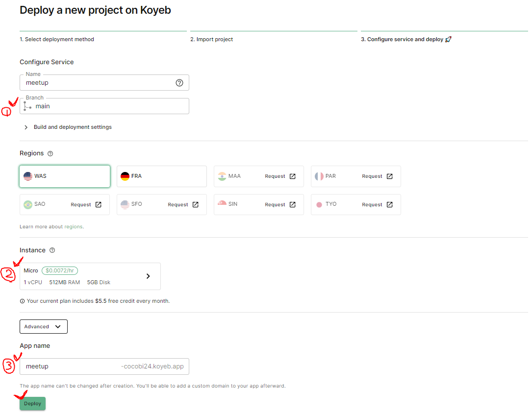532x415 pixels.
Task: Click the US flag on WAS region
Action: 28,176
